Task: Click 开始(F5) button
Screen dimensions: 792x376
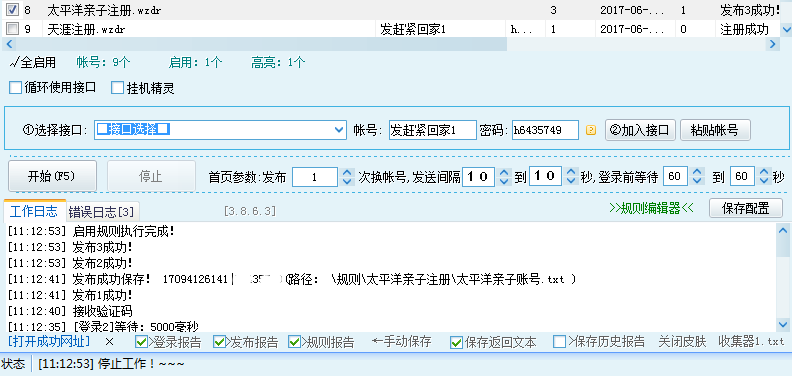Action: pyautogui.click(x=52, y=176)
